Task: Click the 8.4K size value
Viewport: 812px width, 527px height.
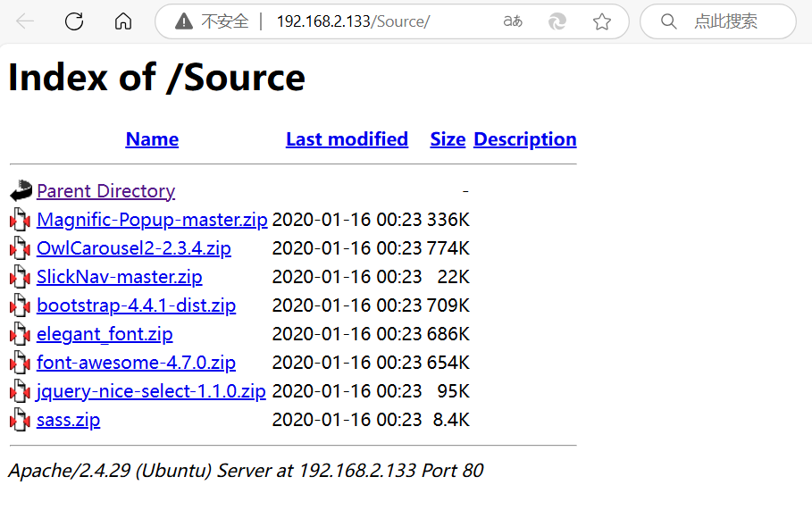Action: 452,419
